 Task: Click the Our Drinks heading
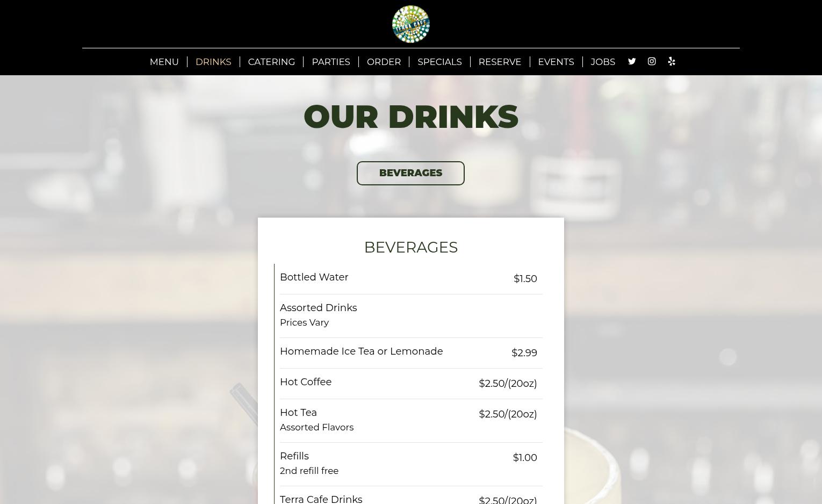click(411, 117)
